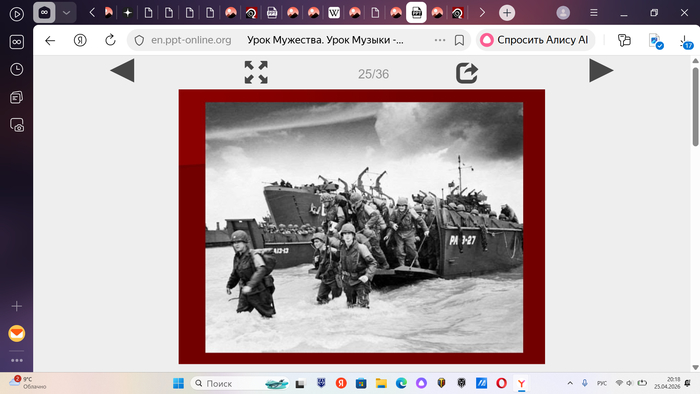Viewport: 700px width, 394px height.
Task: Open the infinity sidebar panel icon
Action: pyautogui.click(x=17, y=42)
